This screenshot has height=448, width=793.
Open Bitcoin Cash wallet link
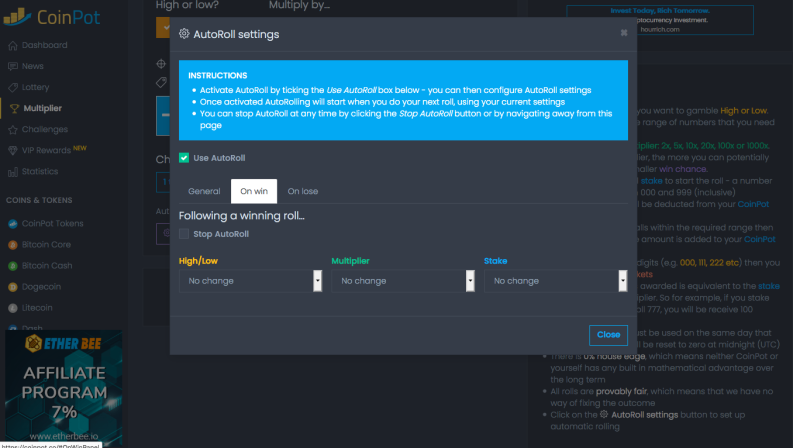pos(47,266)
